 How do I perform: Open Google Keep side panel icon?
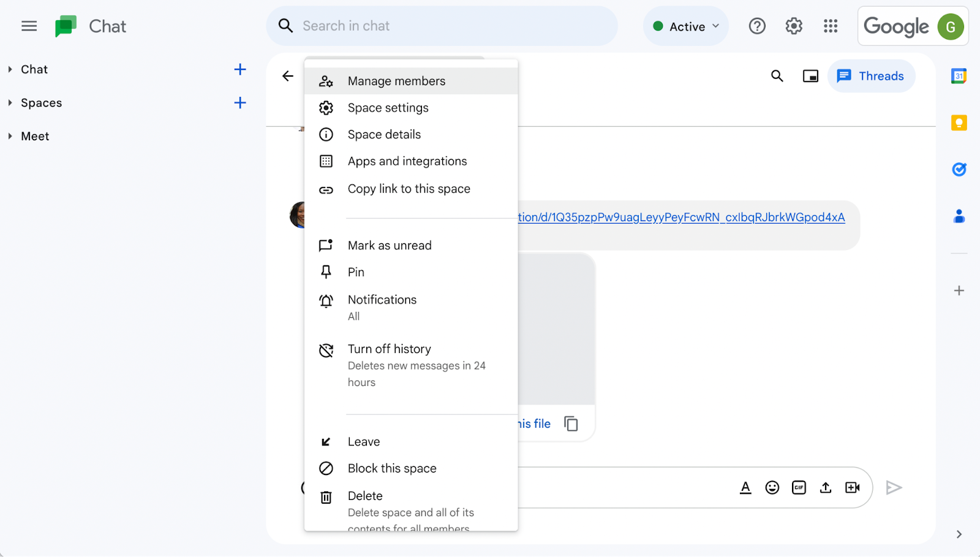pos(959,123)
